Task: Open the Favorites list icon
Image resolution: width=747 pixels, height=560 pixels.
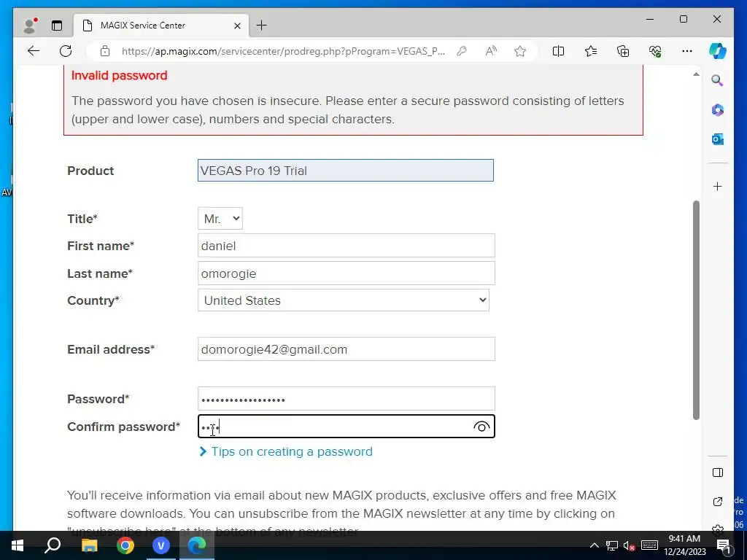Action: [591, 51]
